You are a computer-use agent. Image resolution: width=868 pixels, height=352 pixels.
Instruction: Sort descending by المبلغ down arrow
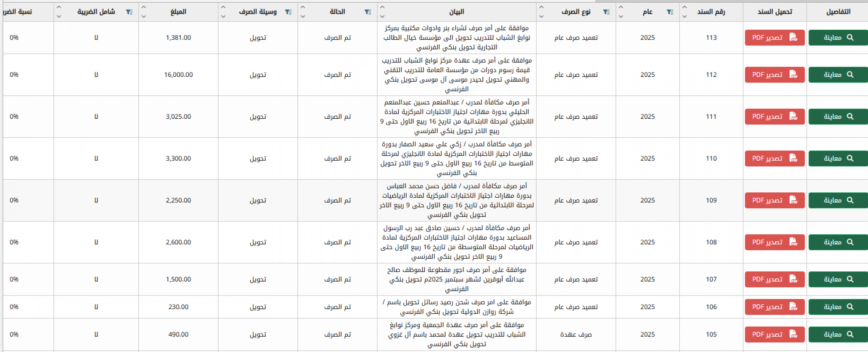[143, 16]
